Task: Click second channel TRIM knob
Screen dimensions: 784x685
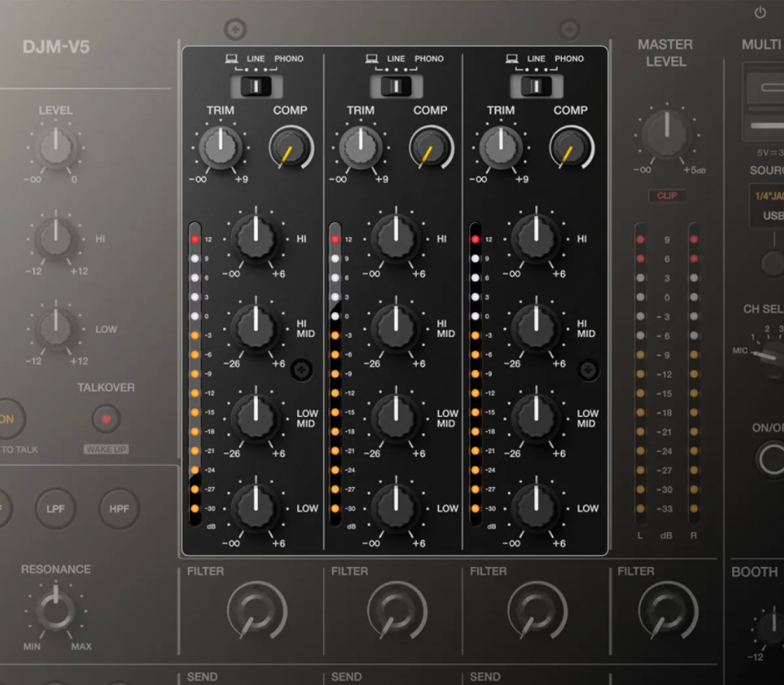Action: click(x=360, y=148)
